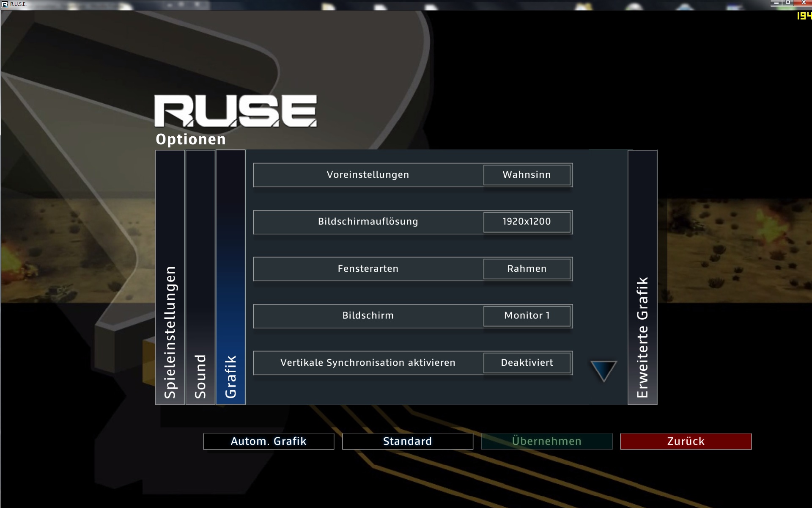Maximize the R.U.S.E. game window
The image size is (812, 508).
(x=788, y=3)
